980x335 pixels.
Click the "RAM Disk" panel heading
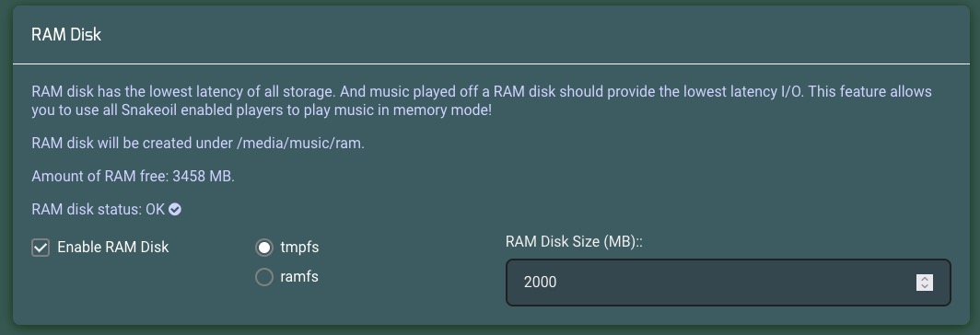click(66, 35)
